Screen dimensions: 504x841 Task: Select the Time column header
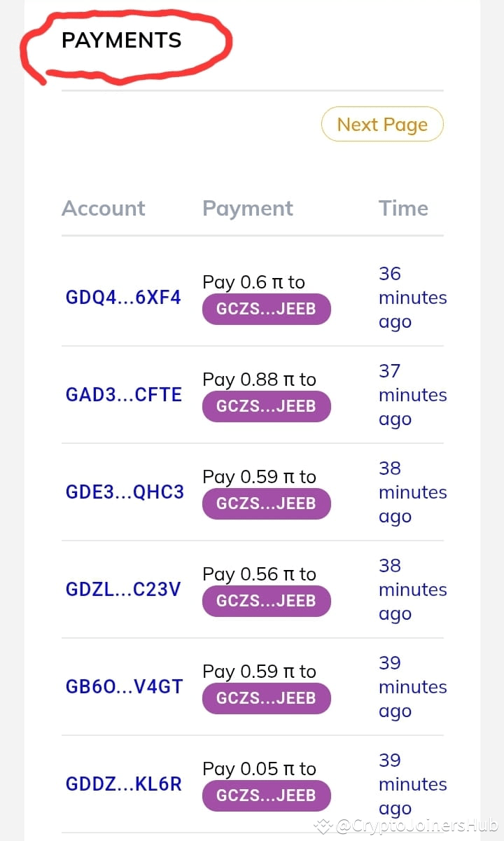coord(403,208)
